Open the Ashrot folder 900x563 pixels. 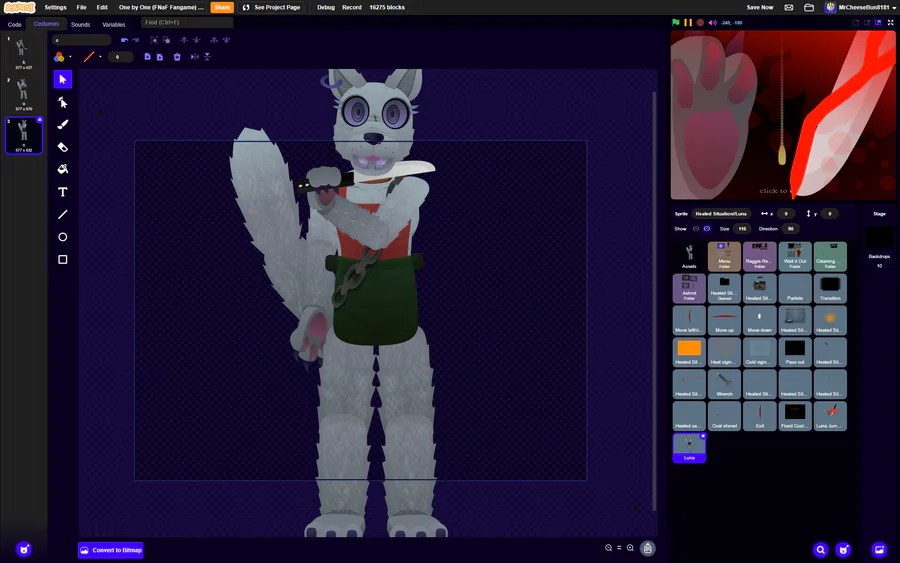[x=689, y=288]
